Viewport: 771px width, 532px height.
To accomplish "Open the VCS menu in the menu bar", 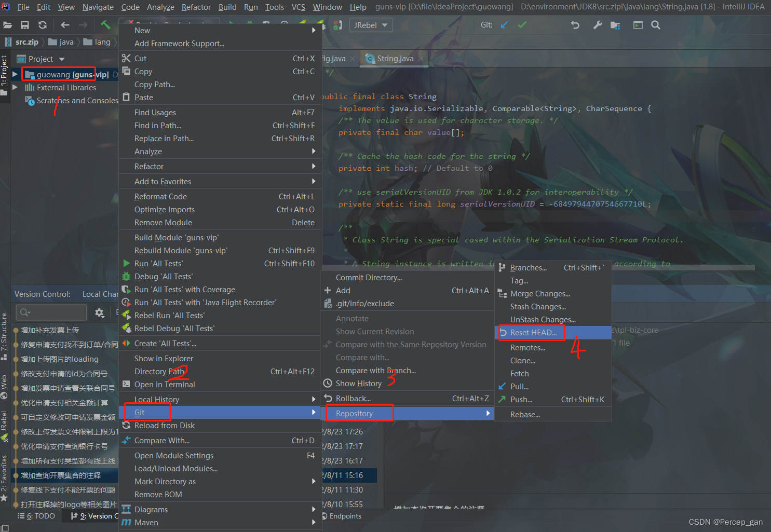I will click(x=299, y=7).
